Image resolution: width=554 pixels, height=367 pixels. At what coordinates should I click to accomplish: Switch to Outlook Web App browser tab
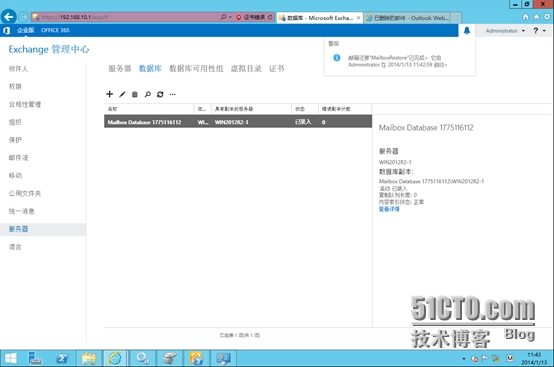pyautogui.click(x=408, y=18)
